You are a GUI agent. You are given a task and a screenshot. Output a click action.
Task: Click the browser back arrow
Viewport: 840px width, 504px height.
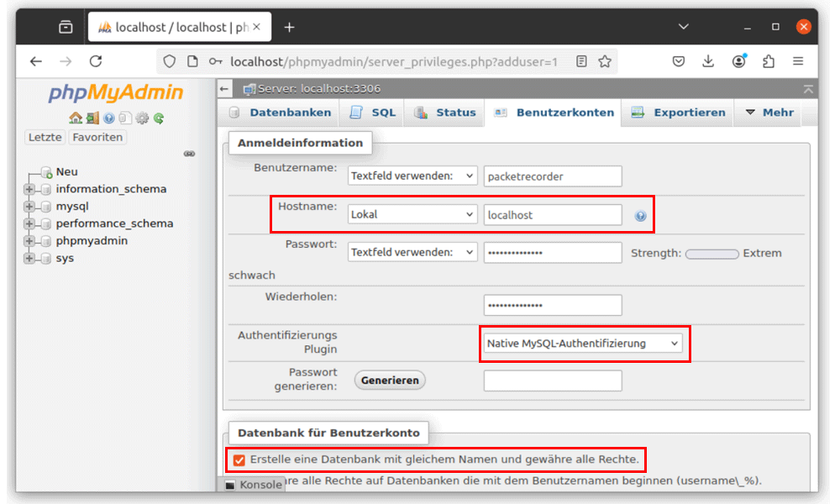pos(36,61)
